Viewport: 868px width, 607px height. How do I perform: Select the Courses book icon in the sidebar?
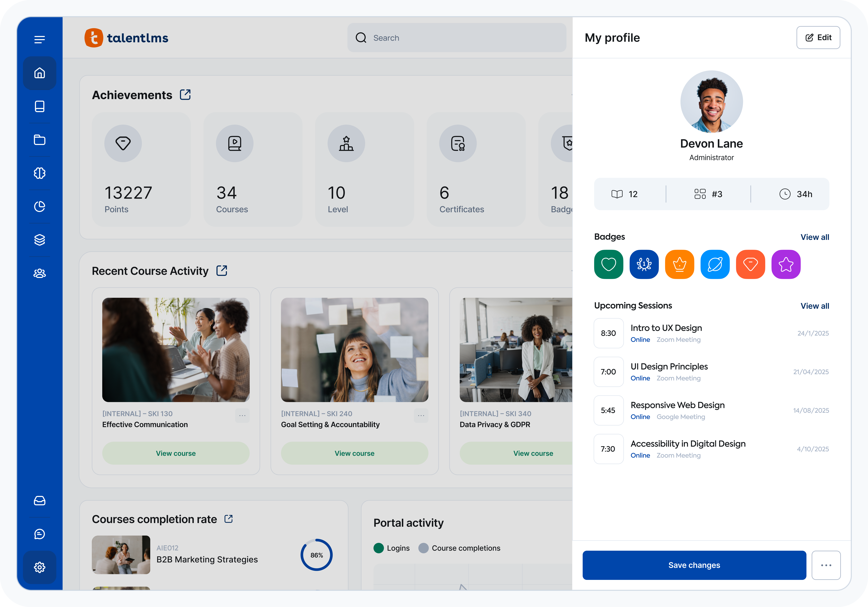[x=40, y=106]
